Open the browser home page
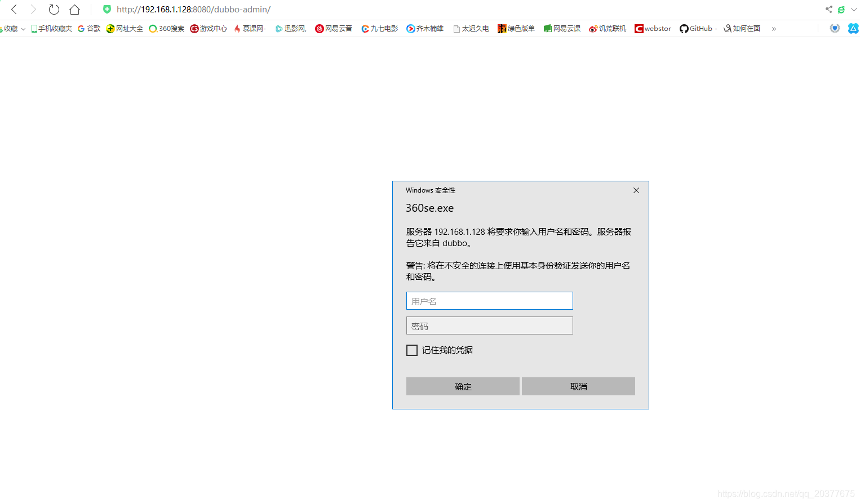Image resolution: width=860 pixels, height=504 pixels. point(74,10)
